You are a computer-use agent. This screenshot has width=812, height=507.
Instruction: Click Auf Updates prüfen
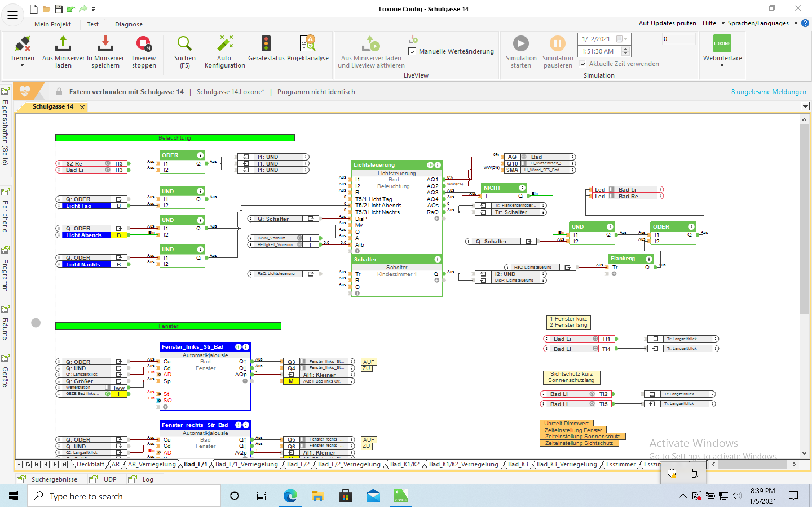[x=667, y=23]
